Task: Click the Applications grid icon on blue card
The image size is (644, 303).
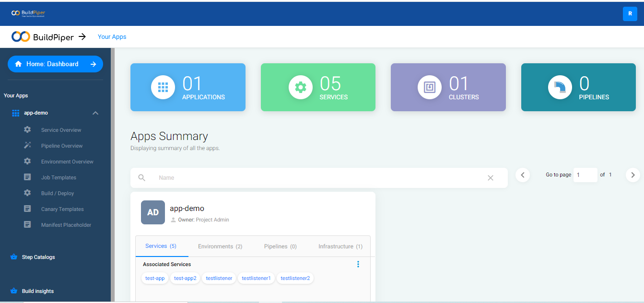Action: (x=163, y=87)
